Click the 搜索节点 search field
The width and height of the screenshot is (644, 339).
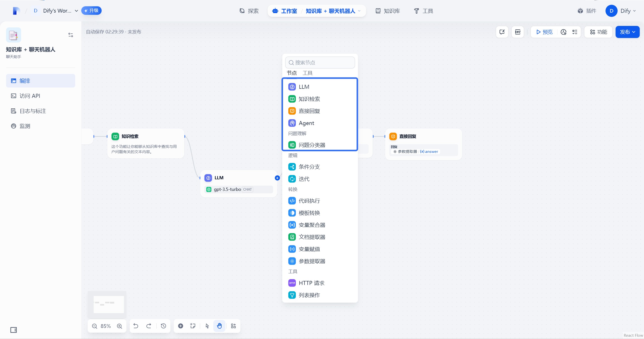(x=320, y=62)
